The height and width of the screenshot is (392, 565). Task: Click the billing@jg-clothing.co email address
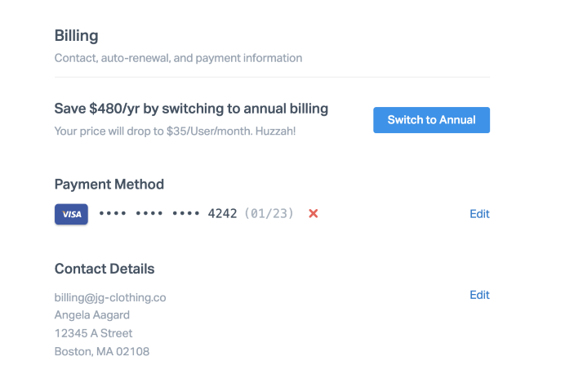click(x=110, y=297)
